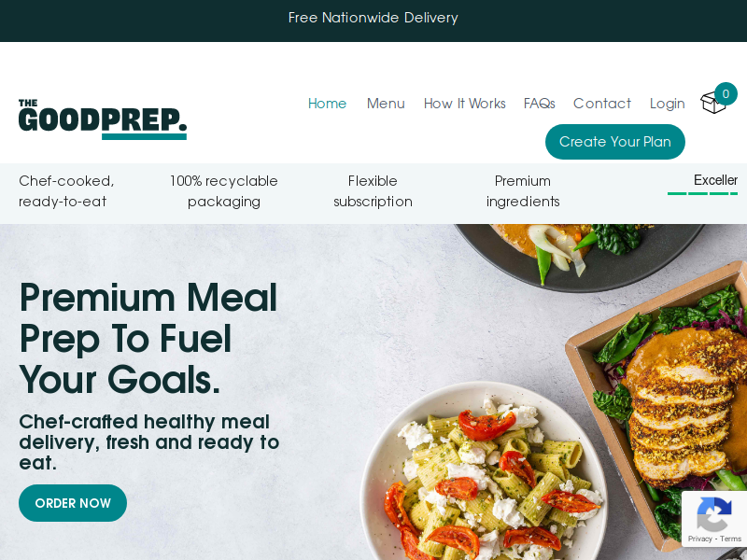Image resolution: width=747 pixels, height=560 pixels.
Task: Click the Create Your Plan button
Action: click(615, 142)
